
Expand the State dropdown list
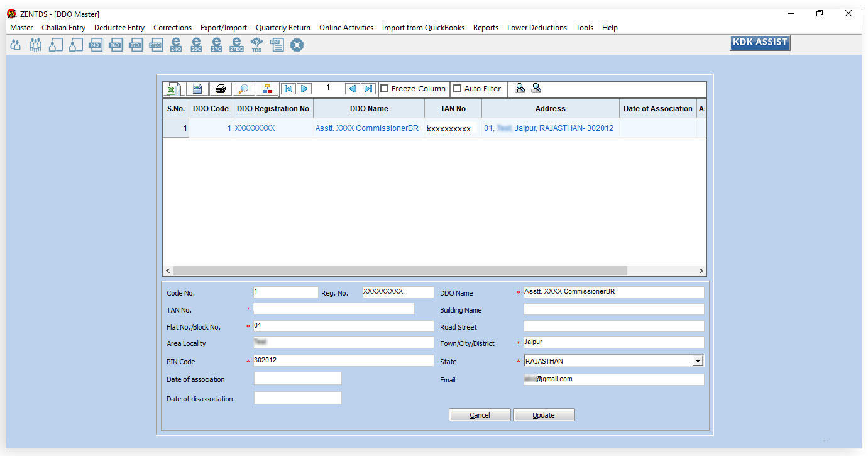697,361
